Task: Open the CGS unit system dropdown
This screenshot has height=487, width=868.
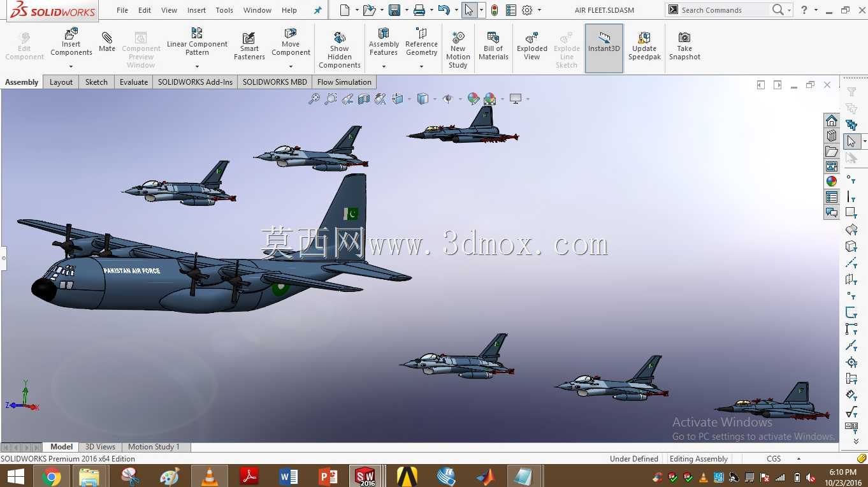Action: click(x=799, y=459)
